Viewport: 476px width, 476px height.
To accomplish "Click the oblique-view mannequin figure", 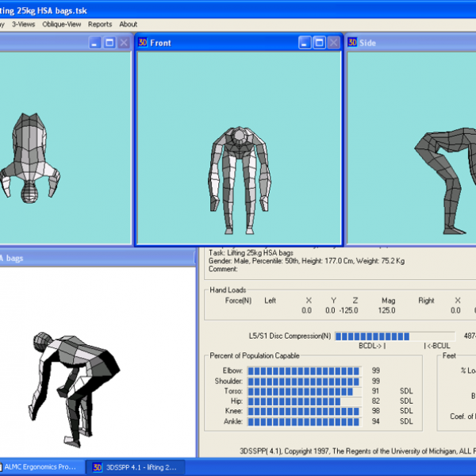I will point(75,390).
